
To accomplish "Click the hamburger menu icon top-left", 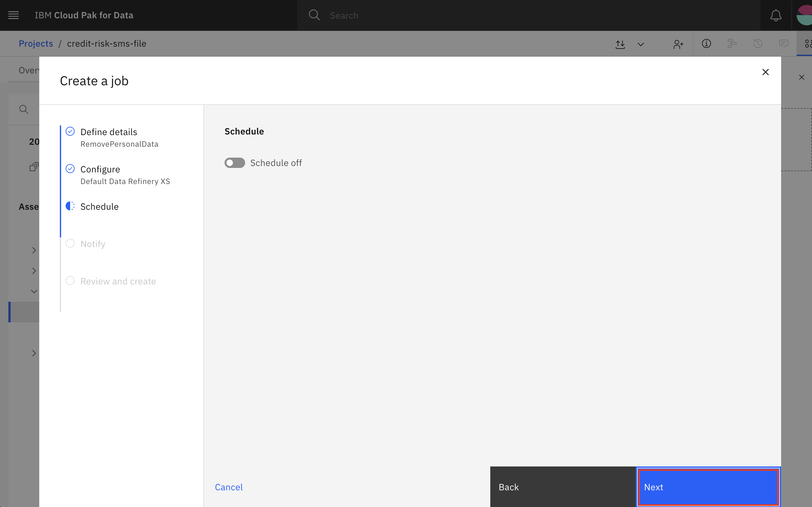I will [x=14, y=14].
